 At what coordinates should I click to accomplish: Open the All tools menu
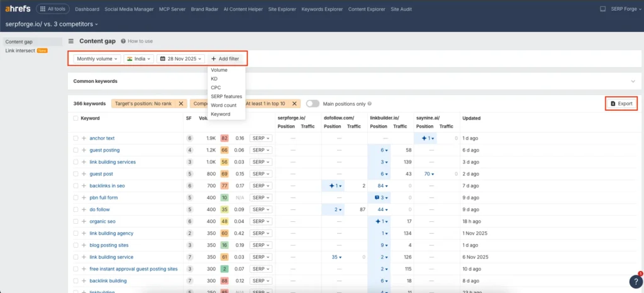coord(53,9)
